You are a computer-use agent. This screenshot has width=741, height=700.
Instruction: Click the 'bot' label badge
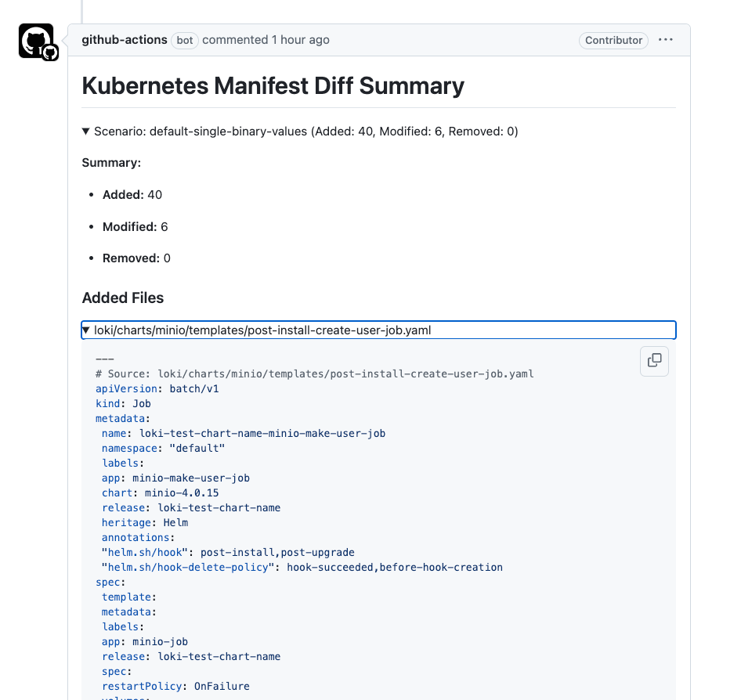185,40
